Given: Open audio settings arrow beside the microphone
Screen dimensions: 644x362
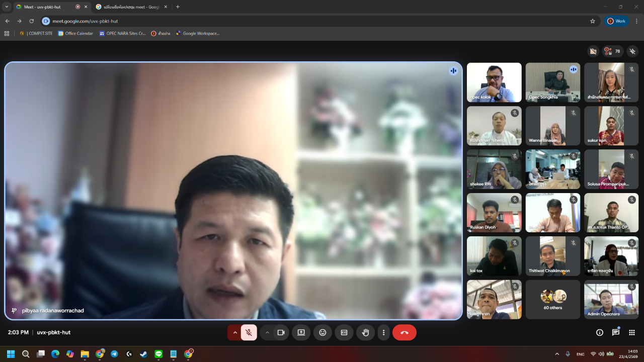Looking at the screenshot, I should click(x=234, y=332).
